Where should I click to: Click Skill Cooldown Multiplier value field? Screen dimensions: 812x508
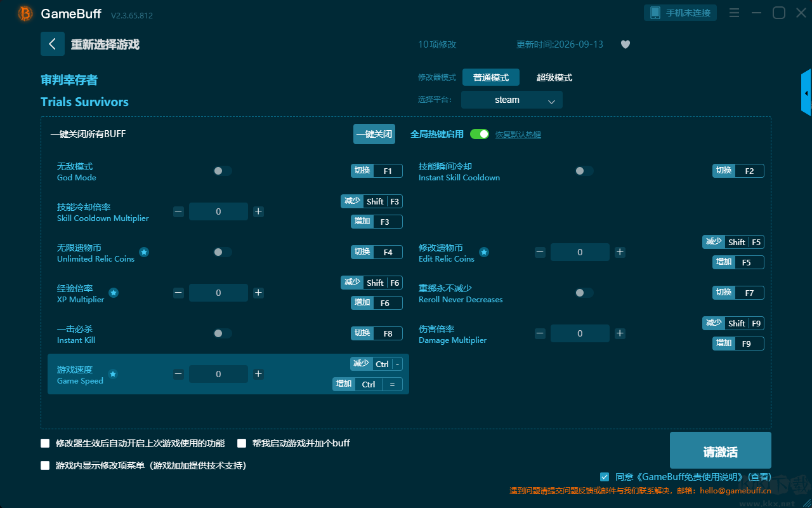[x=218, y=211]
